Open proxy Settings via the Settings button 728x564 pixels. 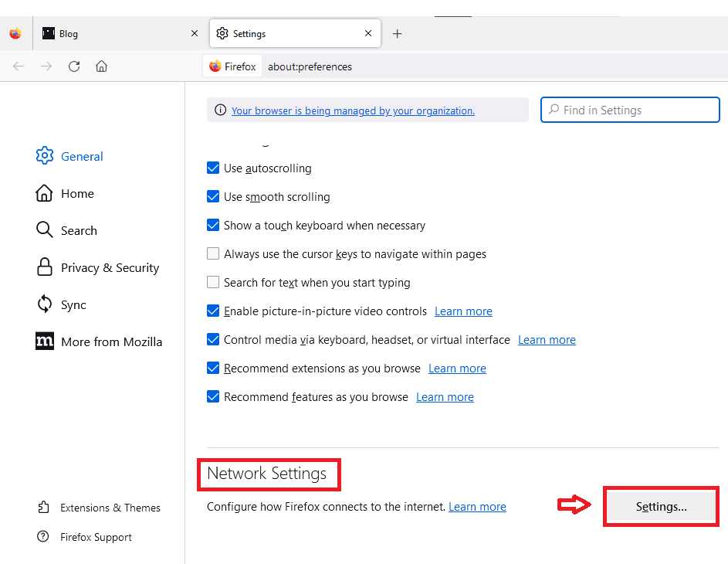661,506
